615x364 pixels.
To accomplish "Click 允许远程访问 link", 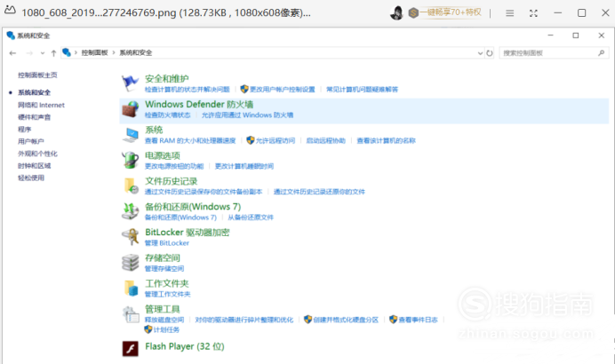I will [276, 140].
